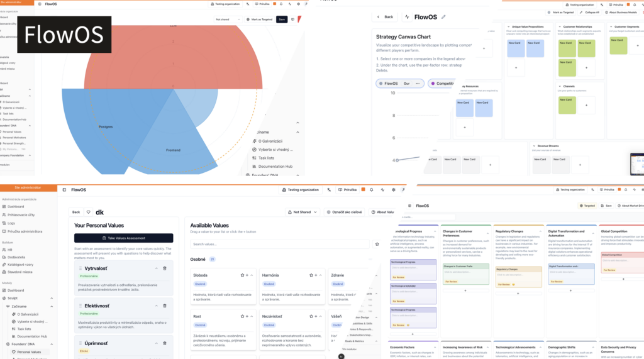Click Collapse All on the business model board
Screen dimensions: 644x359
pyautogui.click(x=589, y=13)
